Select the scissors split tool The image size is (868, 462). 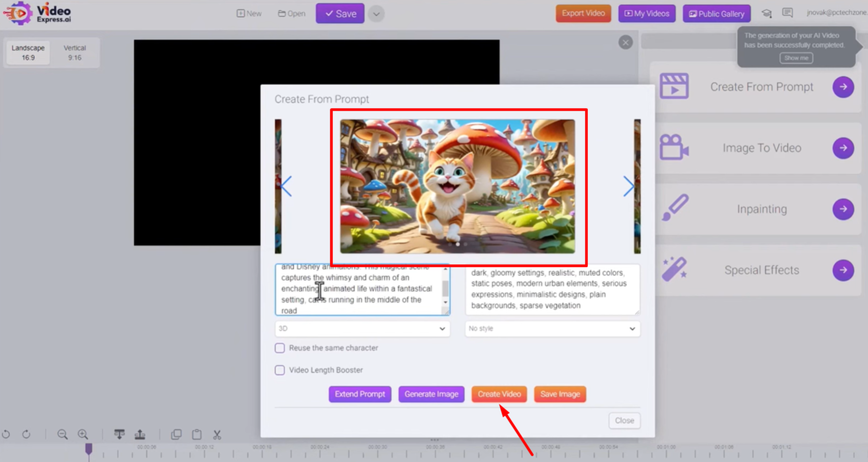tap(216, 434)
